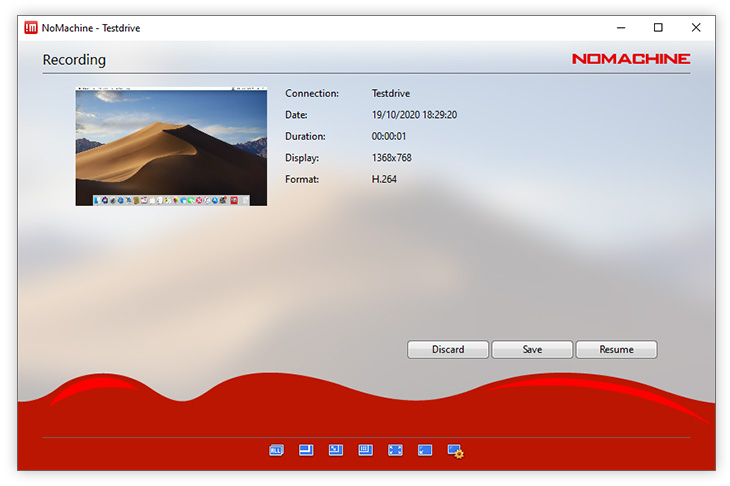Discard the recording
The width and height of the screenshot is (730, 486).
(448, 350)
